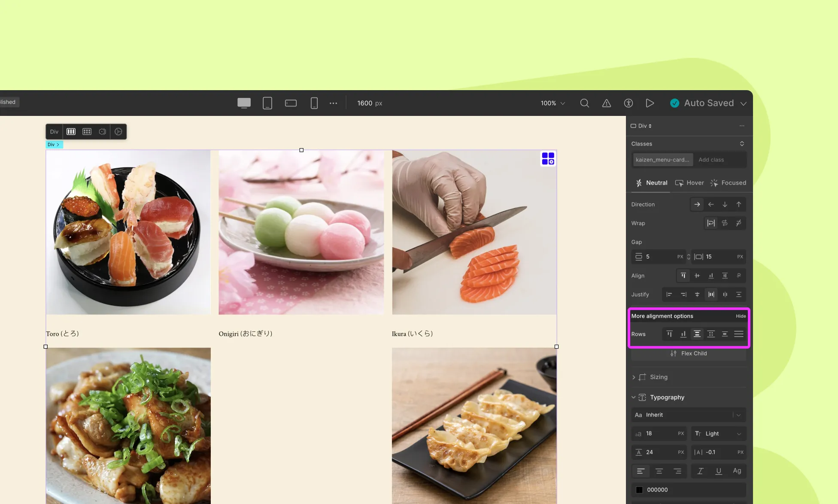Set flex direction to left arrow
This screenshot has width=838, height=504.
click(711, 204)
